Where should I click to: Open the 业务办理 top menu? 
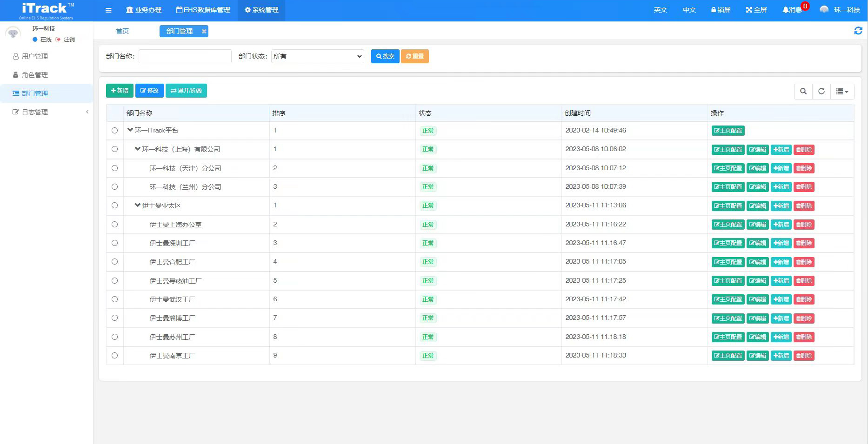[x=144, y=10]
